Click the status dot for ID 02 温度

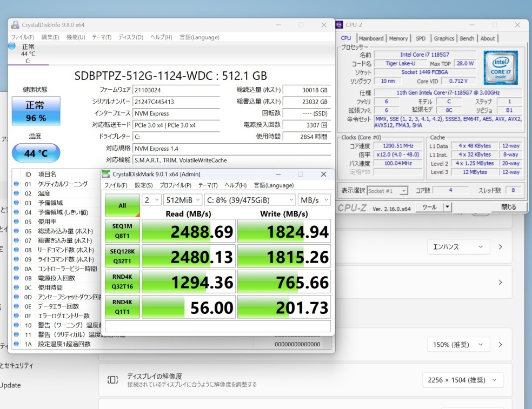[x=16, y=193]
